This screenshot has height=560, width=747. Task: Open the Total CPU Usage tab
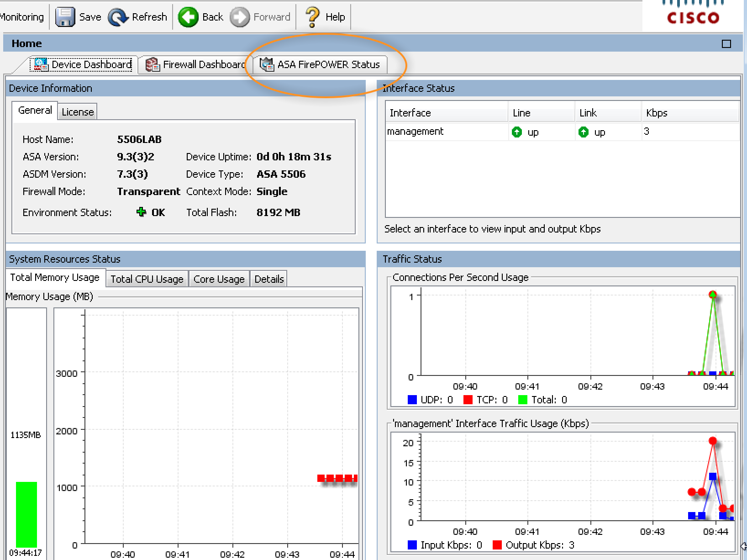click(147, 279)
